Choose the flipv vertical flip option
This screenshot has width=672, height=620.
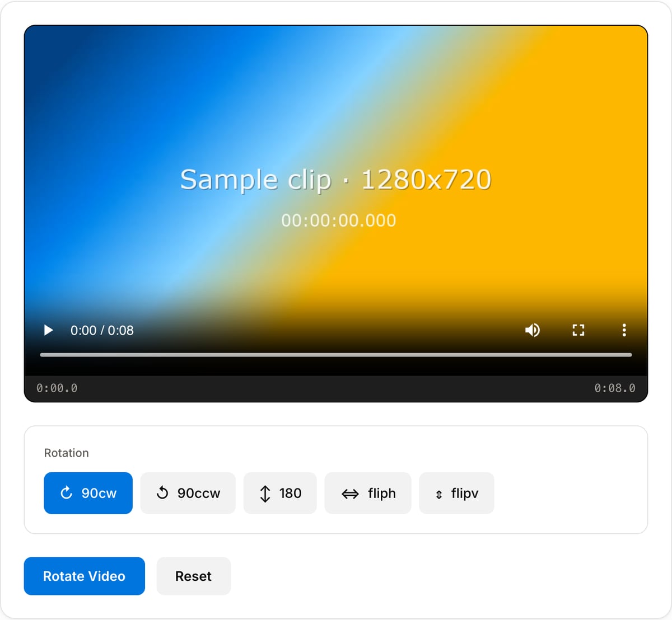tap(456, 493)
